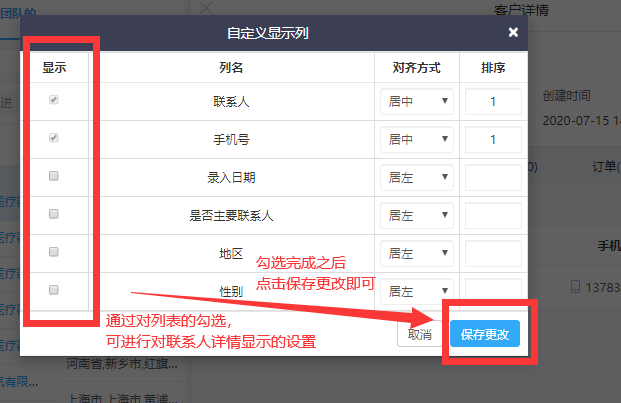Click the 对齐方式 column header

click(x=416, y=68)
